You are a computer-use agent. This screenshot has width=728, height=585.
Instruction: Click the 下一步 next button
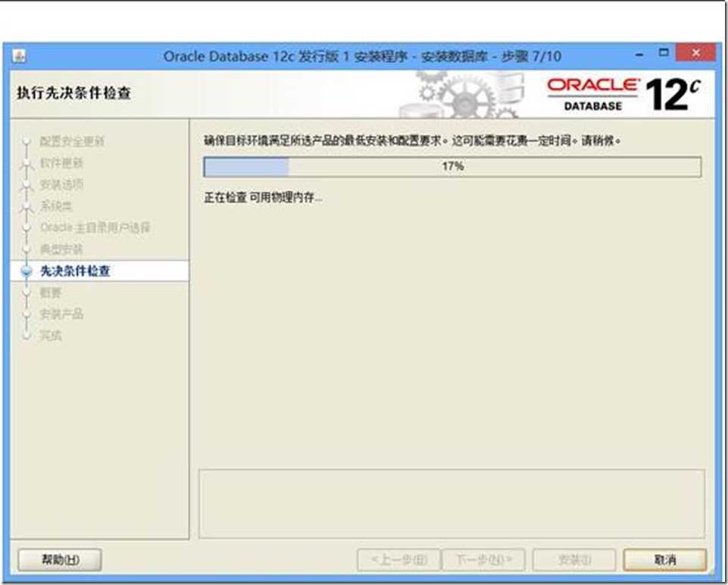tap(483, 560)
